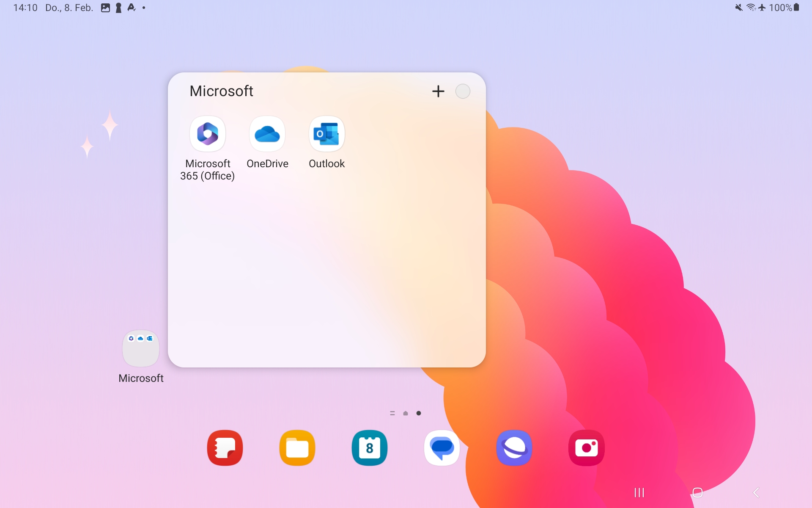The height and width of the screenshot is (508, 812).
Task: Open the Messages app in dock
Action: click(442, 448)
